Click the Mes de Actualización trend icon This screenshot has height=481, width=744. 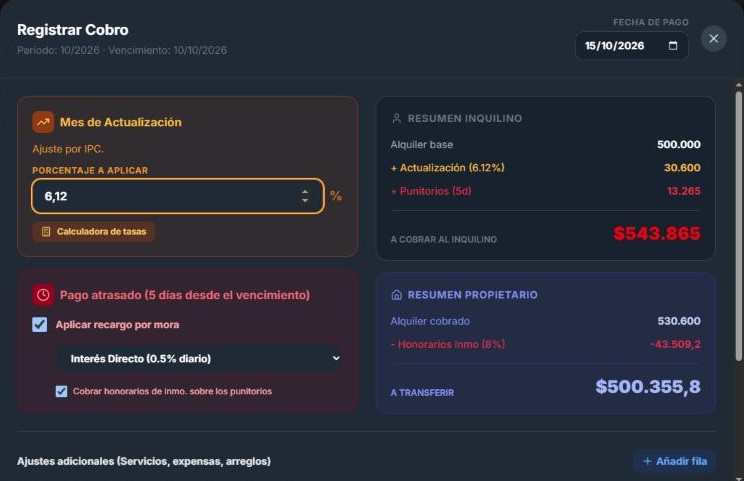tap(43, 122)
